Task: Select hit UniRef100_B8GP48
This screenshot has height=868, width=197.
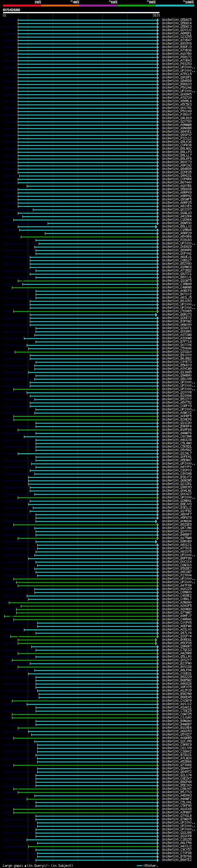Action: (x=176, y=782)
